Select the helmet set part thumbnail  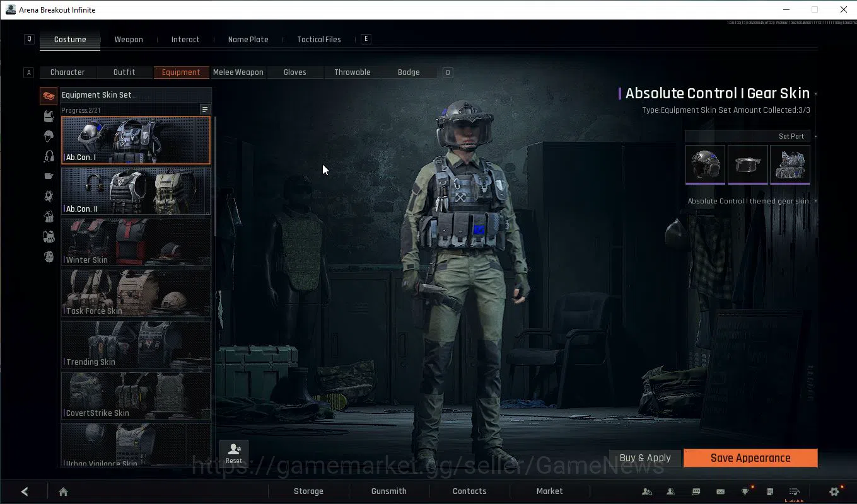(x=705, y=164)
